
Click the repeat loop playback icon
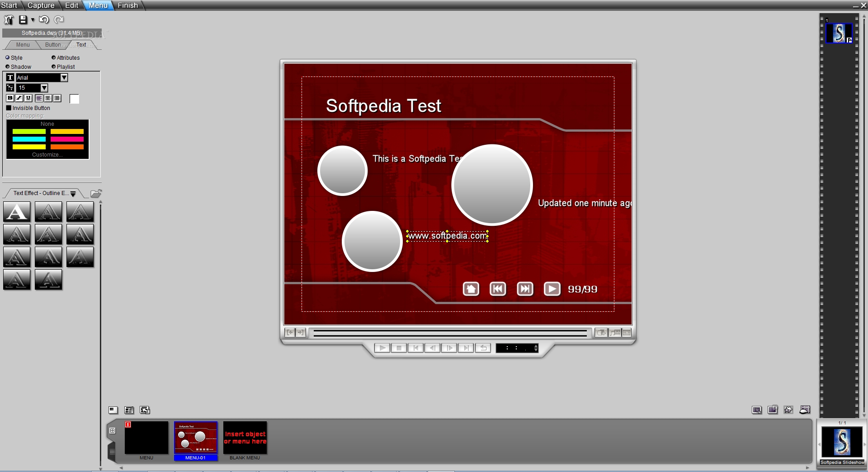pos(483,348)
